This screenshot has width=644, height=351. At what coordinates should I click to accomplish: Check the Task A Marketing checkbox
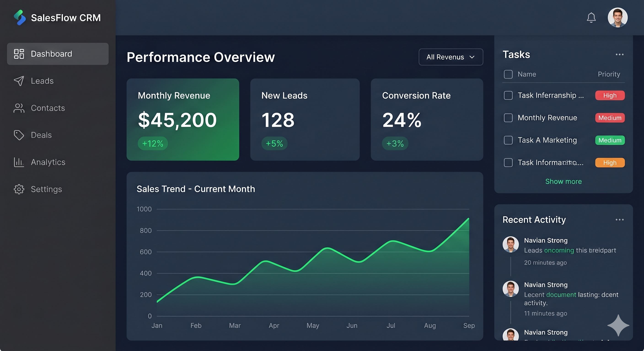pyautogui.click(x=508, y=140)
